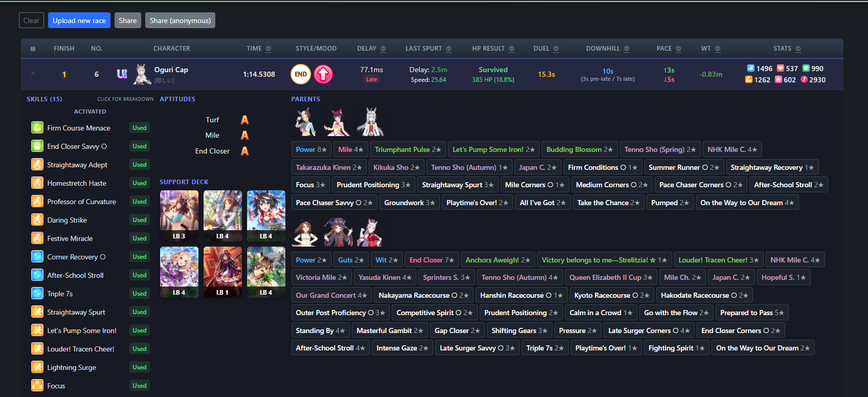Click the Corner Recovery skill icon
868x397 pixels.
pos(37,257)
